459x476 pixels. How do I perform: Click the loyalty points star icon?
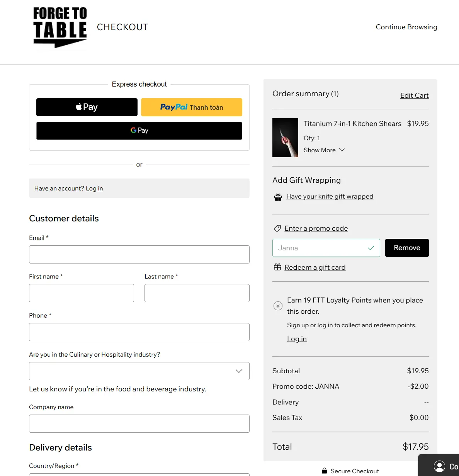tap(278, 306)
